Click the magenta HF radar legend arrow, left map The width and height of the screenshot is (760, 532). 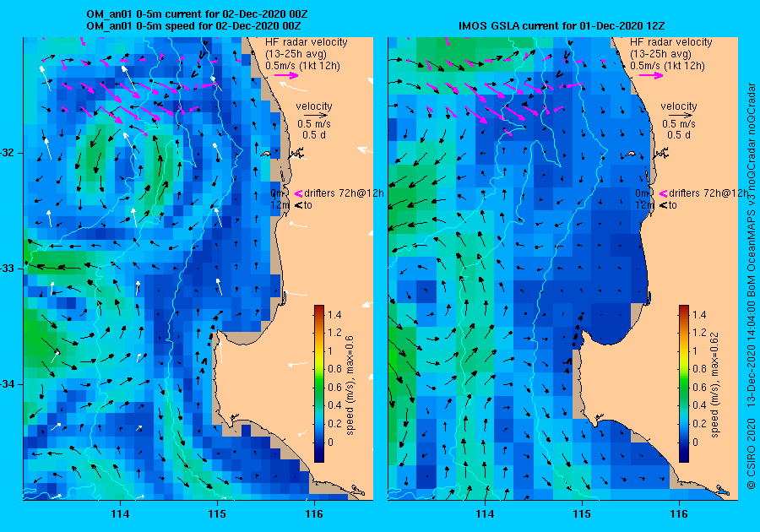pyautogui.click(x=286, y=76)
